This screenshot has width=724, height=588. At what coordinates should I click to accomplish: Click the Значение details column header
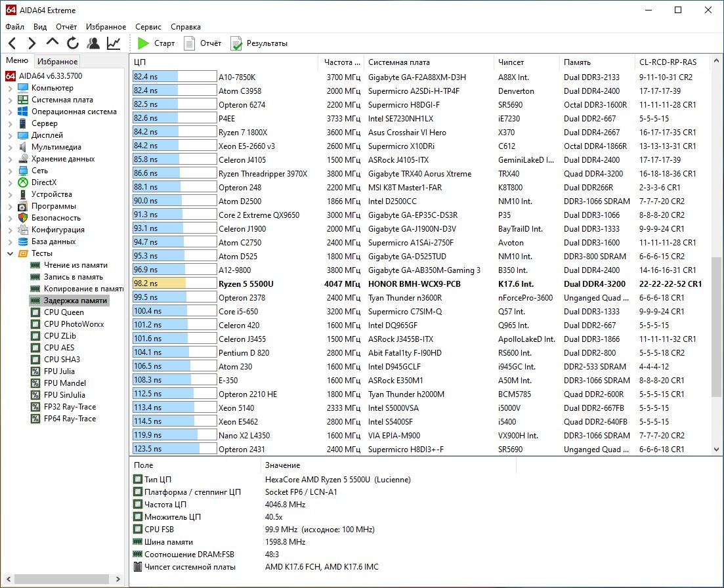tap(389, 465)
